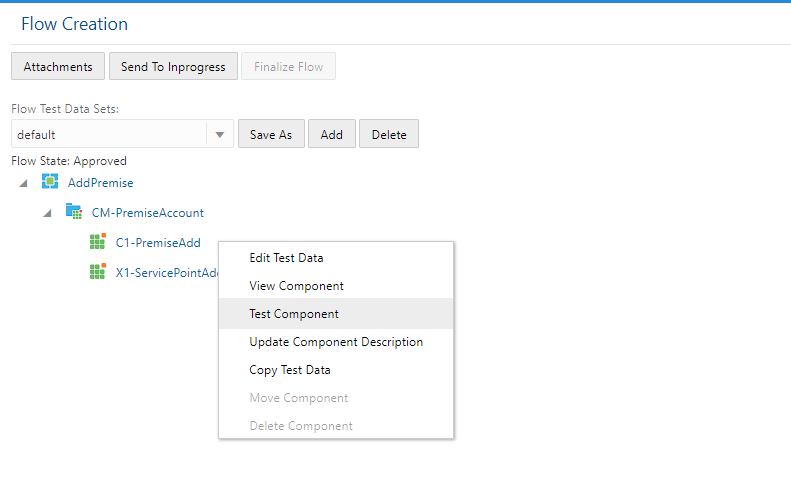Click the AddPremise flow icon
791x488 pixels.
[50, 182]
